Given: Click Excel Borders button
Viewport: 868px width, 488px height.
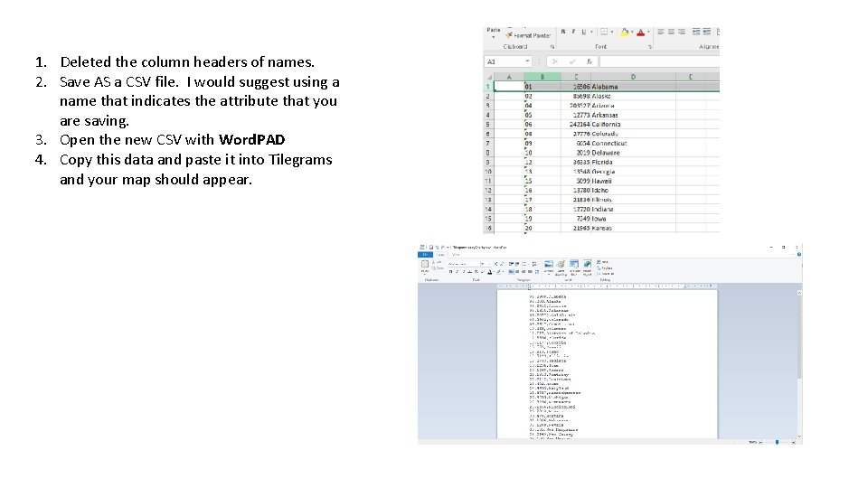Looking at the screenshot, I should tap(604, 33).
